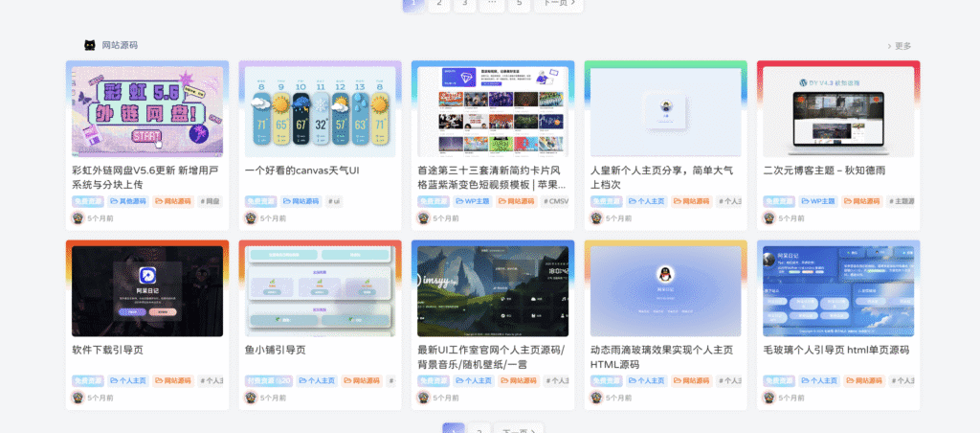Open article 动态雨滴玻璃效果实现个人主页 title
The width and height of the screenshot is (980, 433).
pos(662,356)
